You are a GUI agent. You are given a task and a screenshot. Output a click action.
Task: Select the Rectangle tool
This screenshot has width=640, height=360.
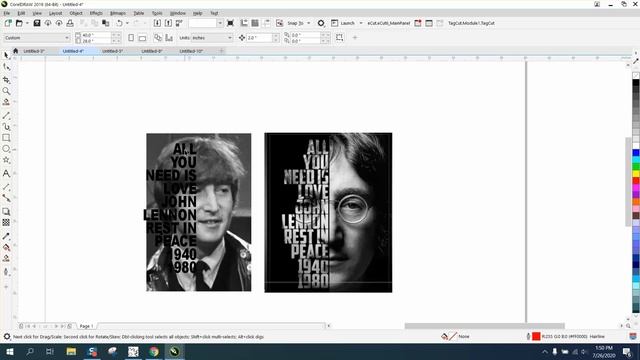(x=6, y=138)
